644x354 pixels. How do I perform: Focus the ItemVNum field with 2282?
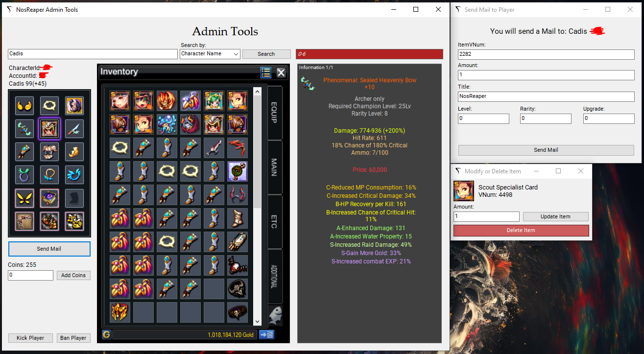click(546, 54)
